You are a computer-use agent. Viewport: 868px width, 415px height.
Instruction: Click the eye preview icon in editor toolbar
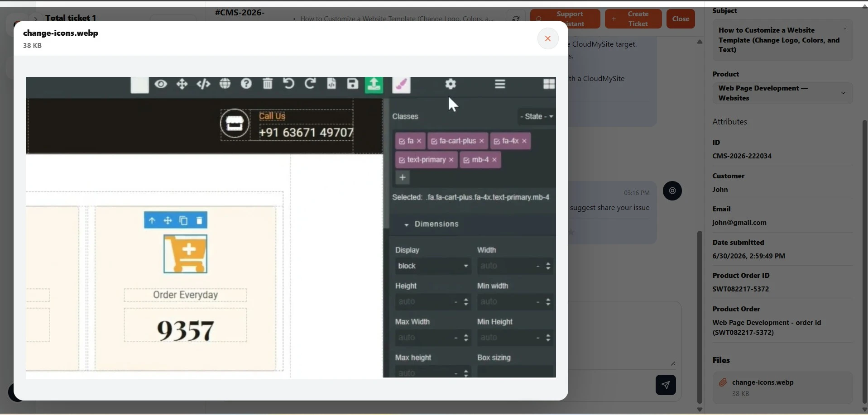tap(161, 84)
